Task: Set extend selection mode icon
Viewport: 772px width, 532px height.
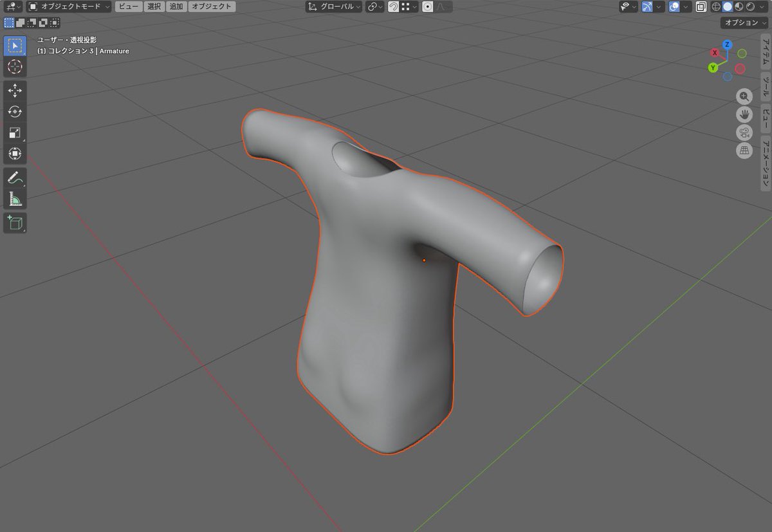Action: [21, 23]
